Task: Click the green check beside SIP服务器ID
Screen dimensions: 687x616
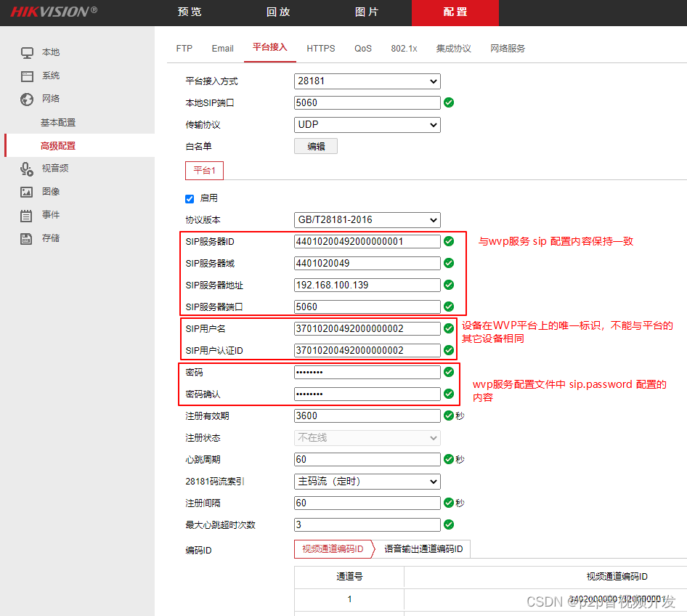Action: click(x=449, y=241)
